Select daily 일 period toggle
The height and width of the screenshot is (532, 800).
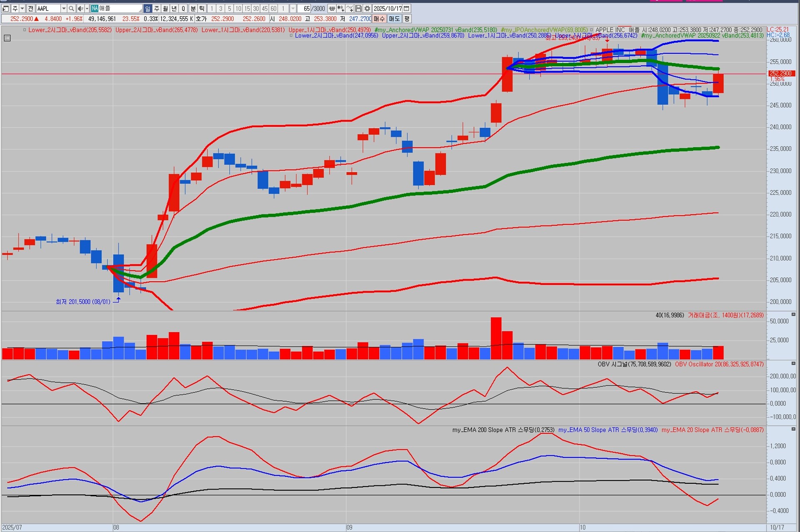(x=147, y=8)
